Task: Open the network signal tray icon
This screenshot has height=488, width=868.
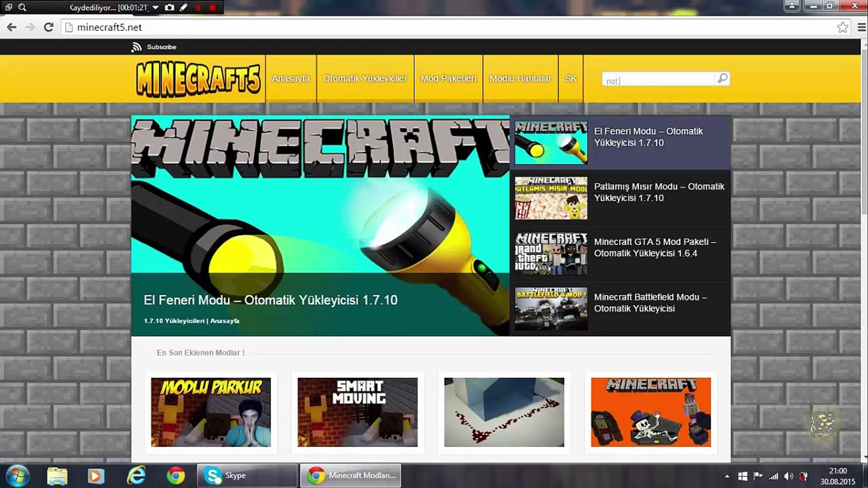Action: (774, 476)
